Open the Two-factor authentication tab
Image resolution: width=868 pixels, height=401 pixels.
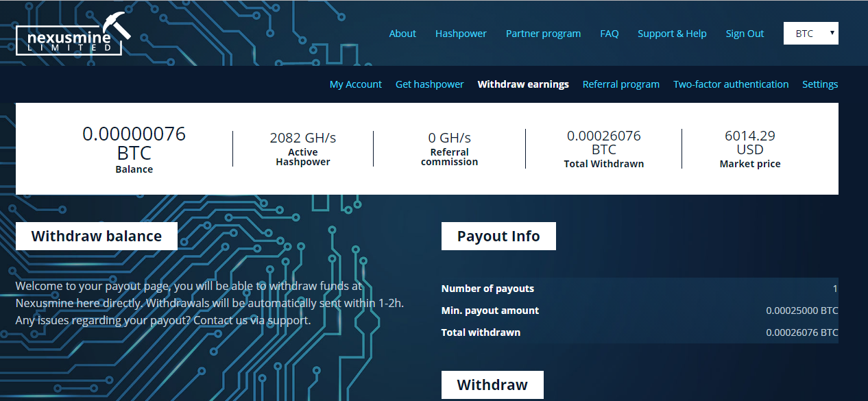(x=731, y=84)
